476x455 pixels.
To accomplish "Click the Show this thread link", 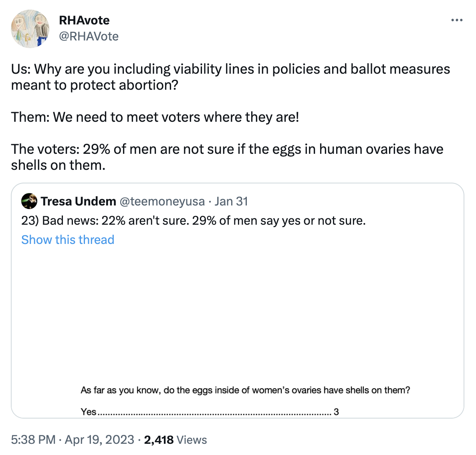I will (68, 240).
